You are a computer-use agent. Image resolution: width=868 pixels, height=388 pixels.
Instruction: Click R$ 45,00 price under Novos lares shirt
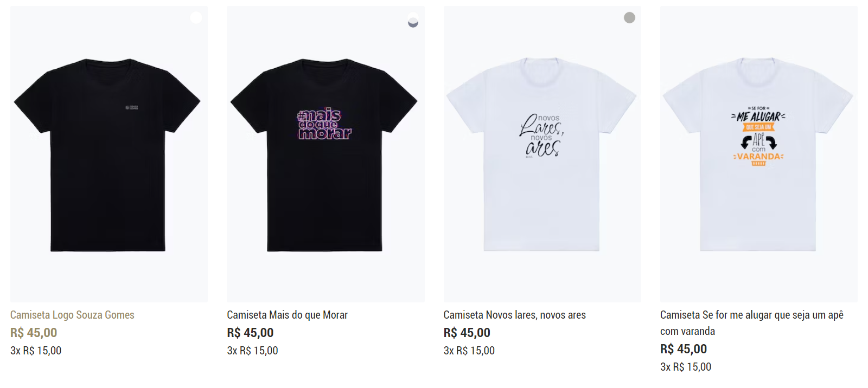(467, 333)
